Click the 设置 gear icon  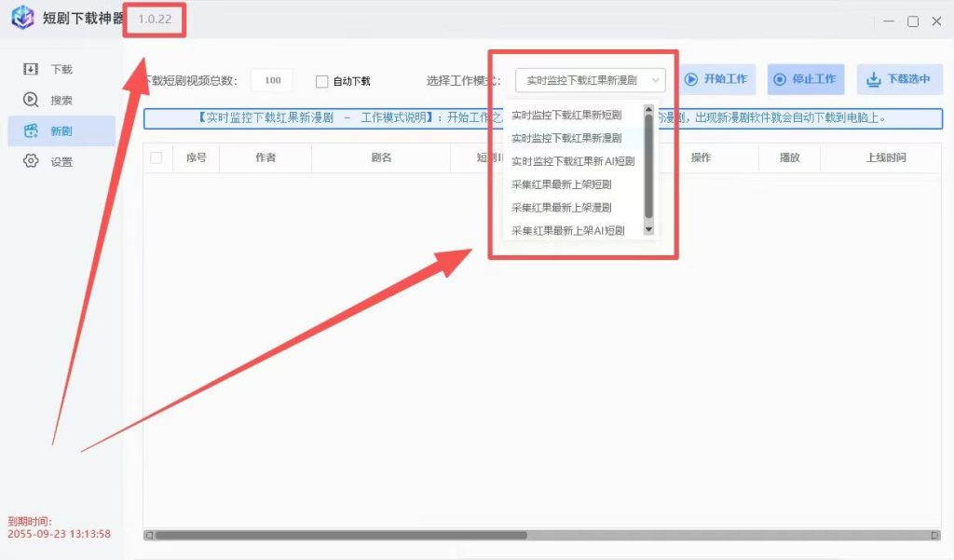[x=31, y=160]
